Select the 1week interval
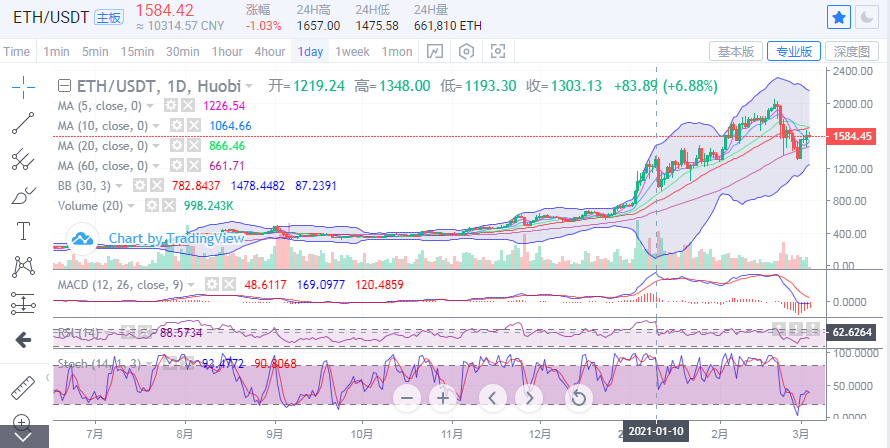890x448 pixels. (x=352, y=52)
